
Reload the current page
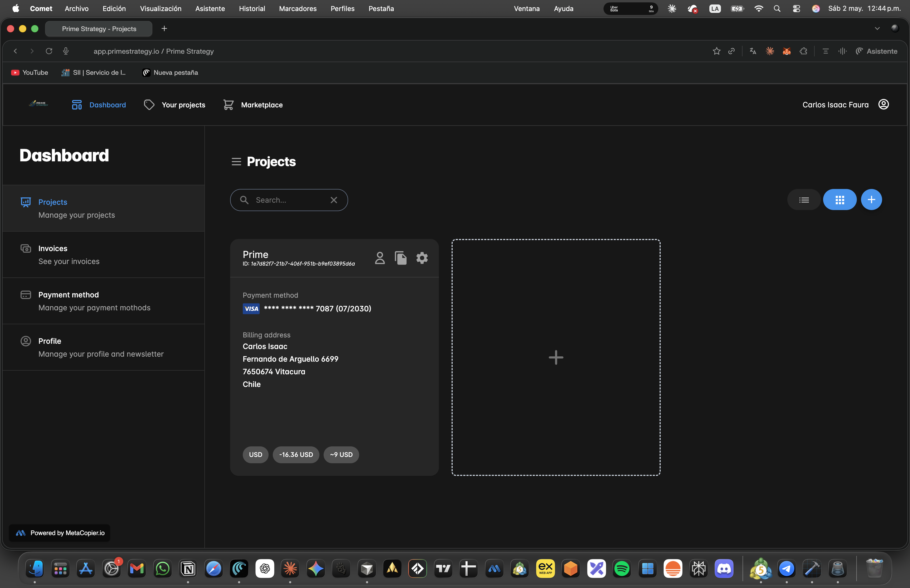(49, 51)
